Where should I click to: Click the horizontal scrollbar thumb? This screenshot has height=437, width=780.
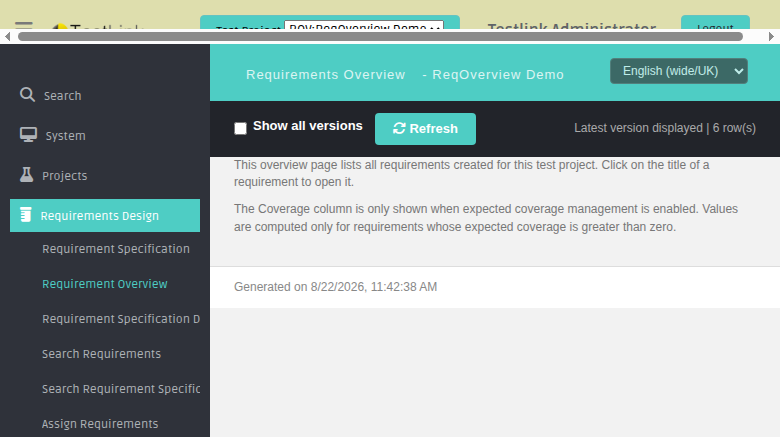381,36
